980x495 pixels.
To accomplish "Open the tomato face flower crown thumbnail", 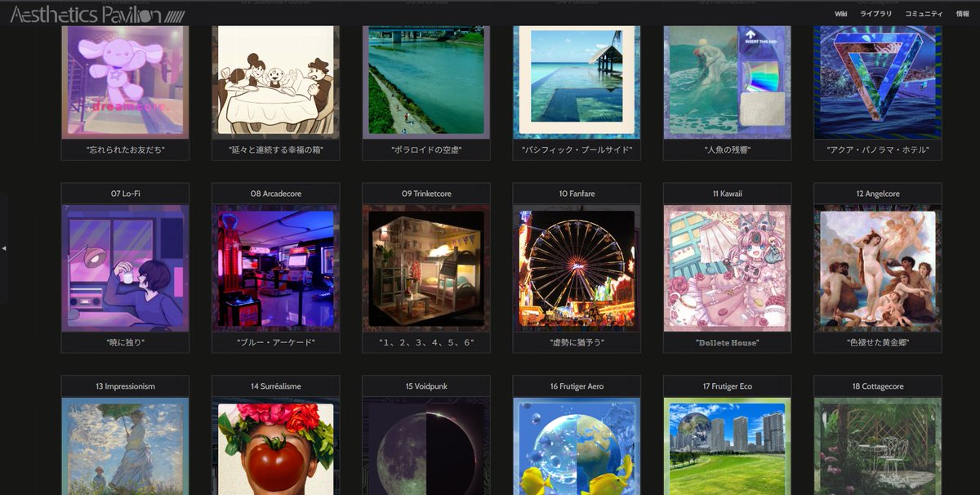I will tap(275, 446).
